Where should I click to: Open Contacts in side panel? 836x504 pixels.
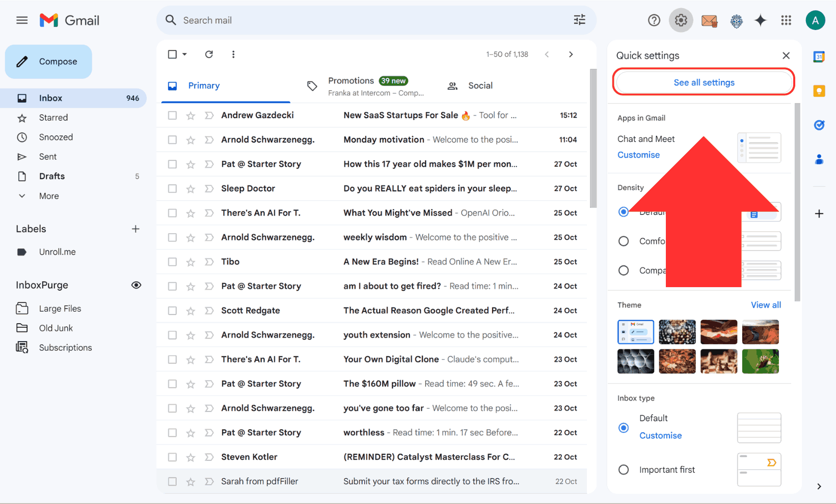coord(819,159)
